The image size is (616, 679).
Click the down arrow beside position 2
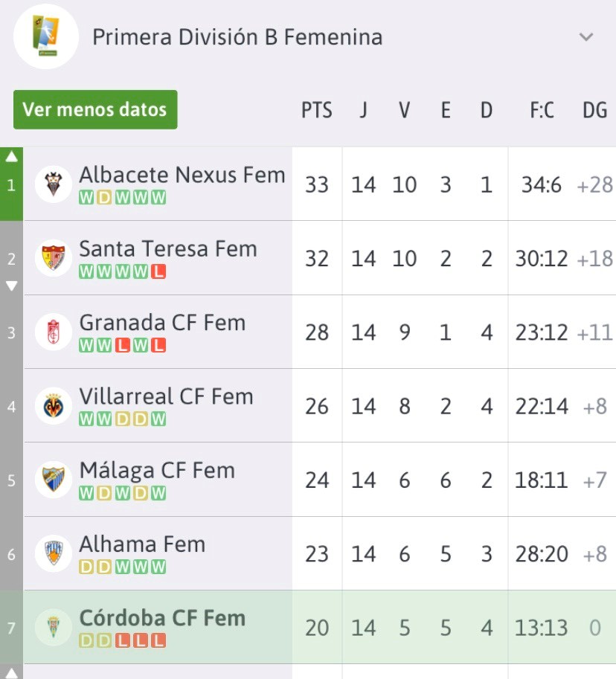coord(12,286)
